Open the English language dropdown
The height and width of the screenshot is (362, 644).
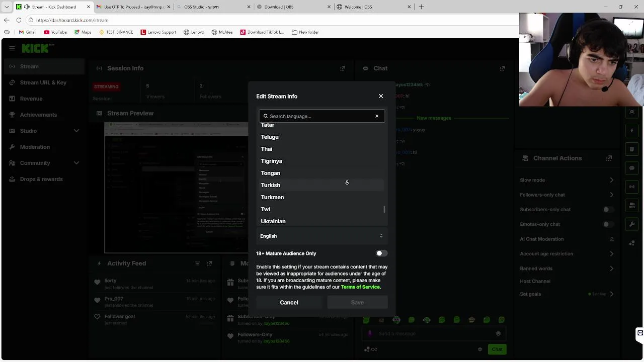tap(321, 236)
